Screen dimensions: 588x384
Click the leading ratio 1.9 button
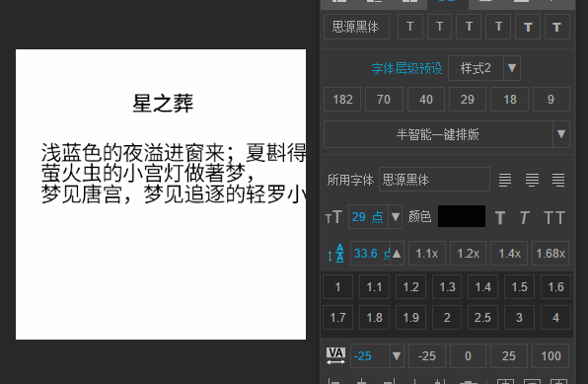point(410,318)
